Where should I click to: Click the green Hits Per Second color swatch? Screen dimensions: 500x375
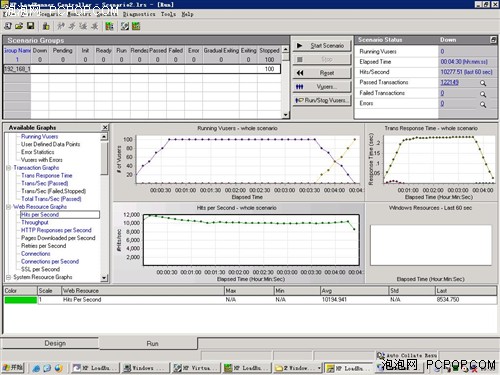(21, 300)
